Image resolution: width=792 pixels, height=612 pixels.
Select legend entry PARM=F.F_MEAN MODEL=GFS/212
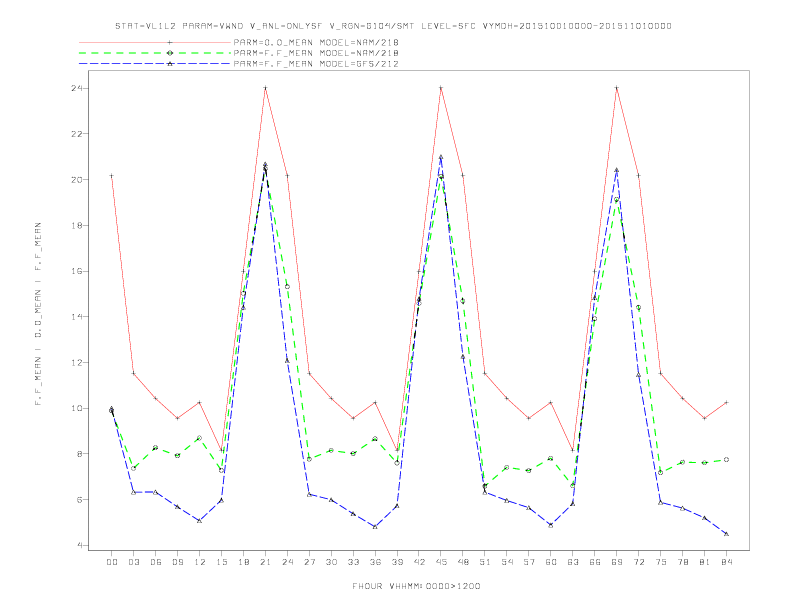[x=316, y=64]
